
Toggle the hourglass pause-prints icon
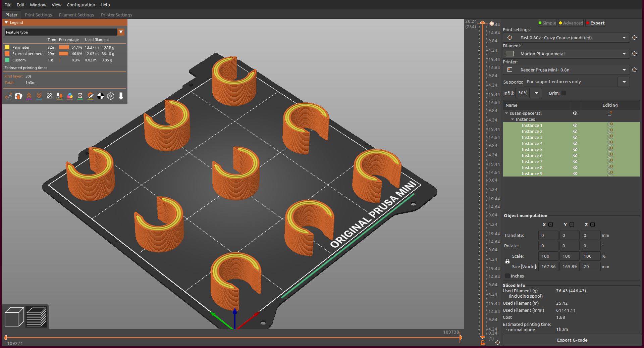pos(80,96)
